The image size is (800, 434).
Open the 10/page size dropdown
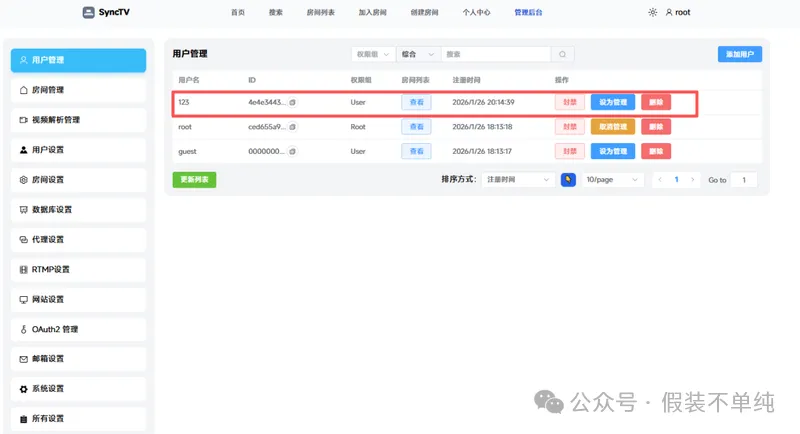pyautogui.click(x=612, y=180)
